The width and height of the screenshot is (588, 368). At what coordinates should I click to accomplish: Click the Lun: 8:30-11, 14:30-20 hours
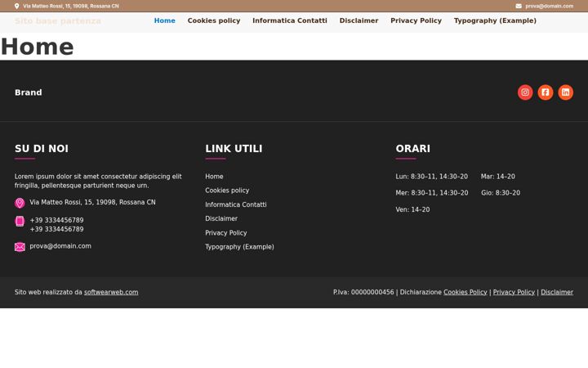(x=432, y=177)
